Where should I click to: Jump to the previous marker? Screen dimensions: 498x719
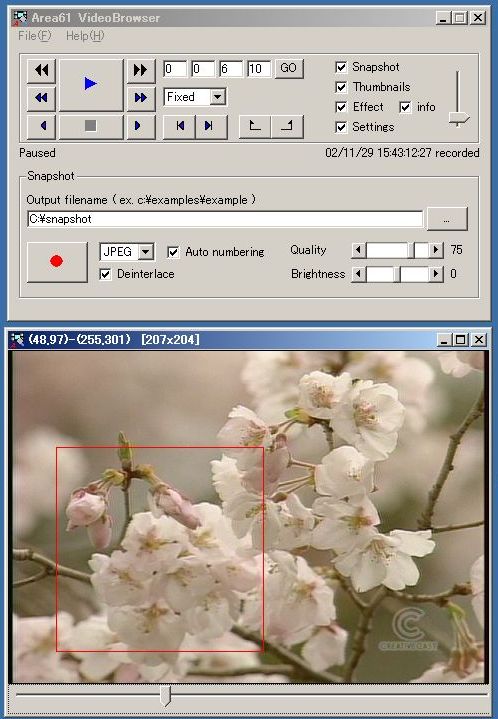tap(179, 126)
